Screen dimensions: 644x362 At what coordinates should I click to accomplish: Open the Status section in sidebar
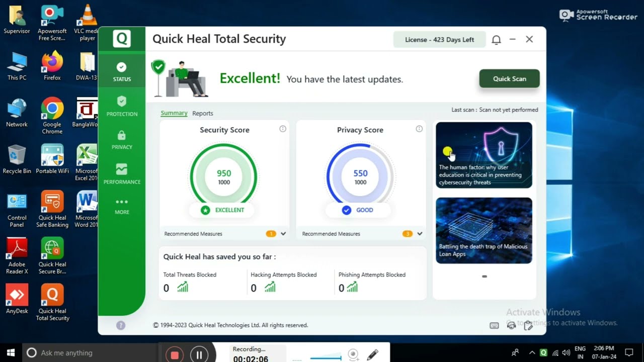pyautogui.click(x=122, y=72)
